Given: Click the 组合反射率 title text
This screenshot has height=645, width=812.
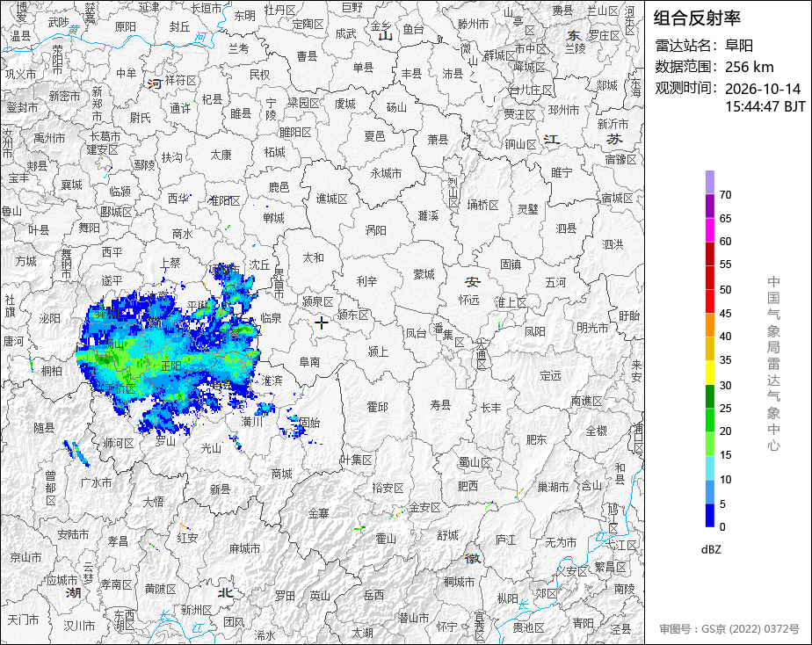Looking at the screenshot, I should click(697, 18).
